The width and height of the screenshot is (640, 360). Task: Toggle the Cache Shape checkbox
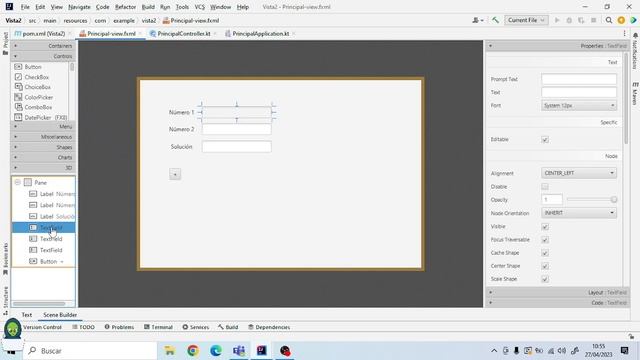tap(545, 253)
